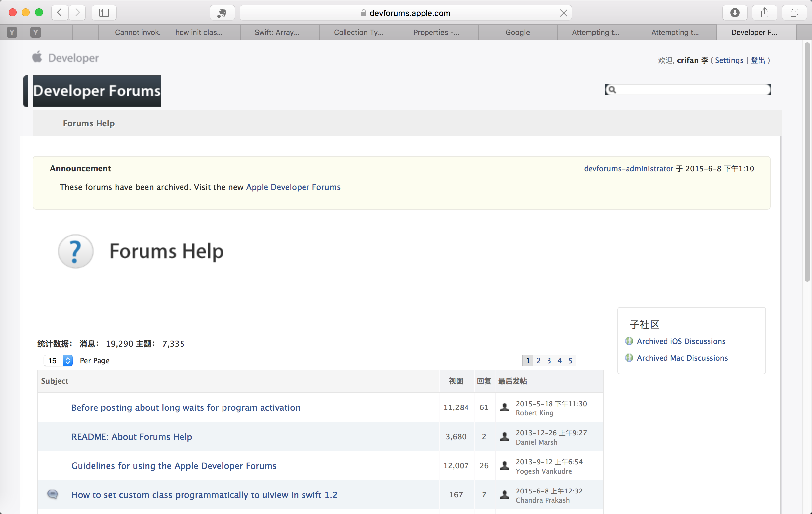Show all tabs overview icon
The height and width of the screenshot is (514, 812).
pyautogui.click(x=794, y=13)
